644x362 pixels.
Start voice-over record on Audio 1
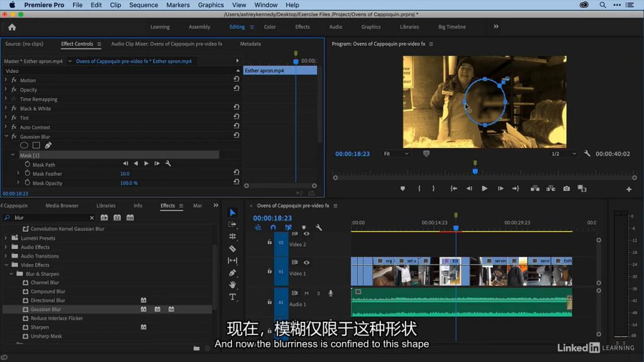click(331, 293)
